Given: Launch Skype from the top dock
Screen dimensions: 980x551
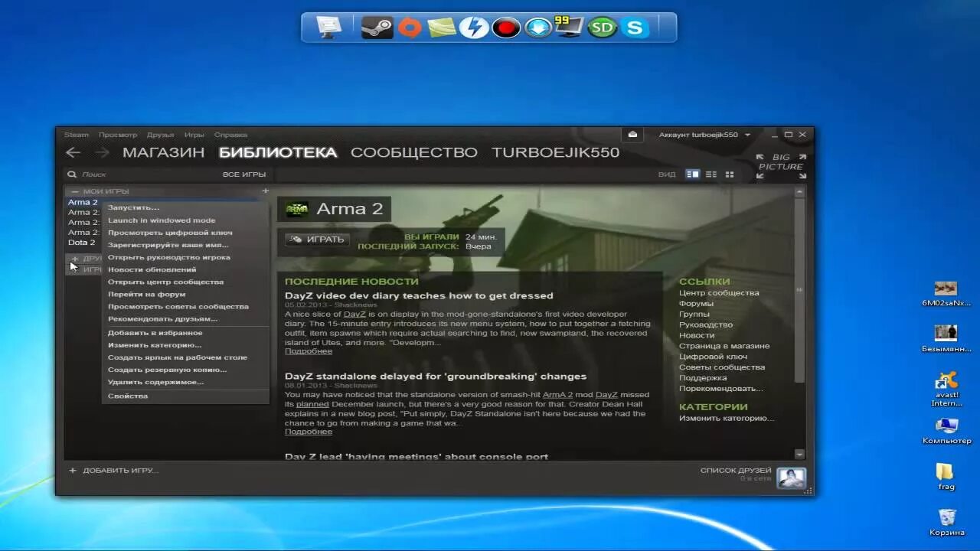Looking at the screenshot, I should click(634, 28).
